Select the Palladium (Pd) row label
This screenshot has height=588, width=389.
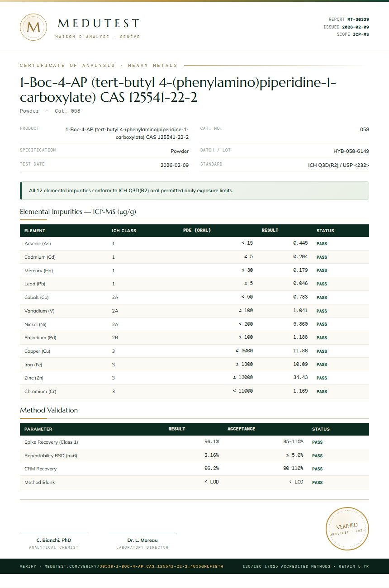point(40,338)
